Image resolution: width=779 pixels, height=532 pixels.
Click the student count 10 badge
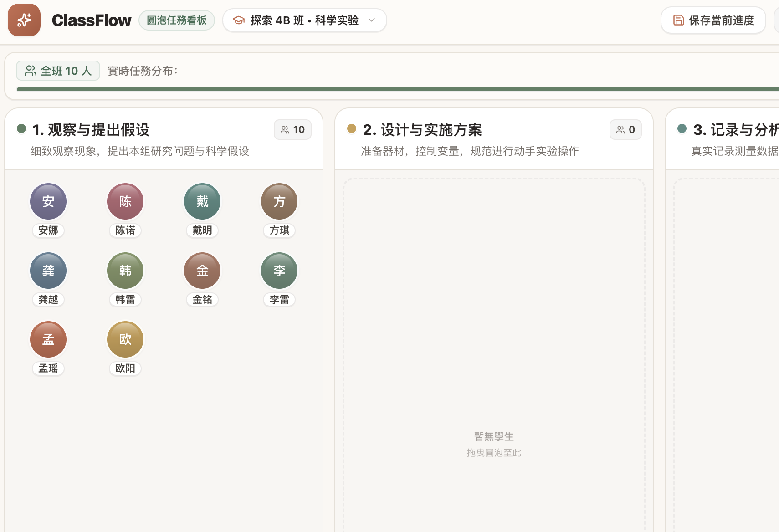tap(292, 130)
